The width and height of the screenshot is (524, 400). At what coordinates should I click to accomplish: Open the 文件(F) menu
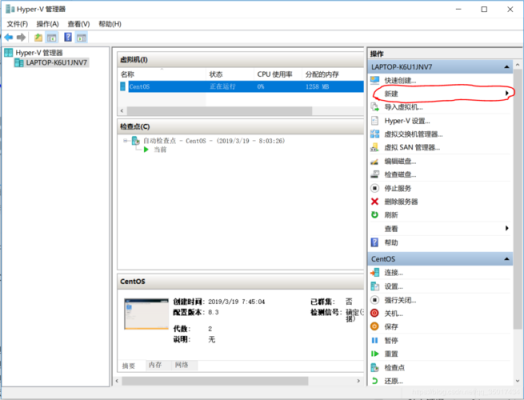(x=17, y=24)
